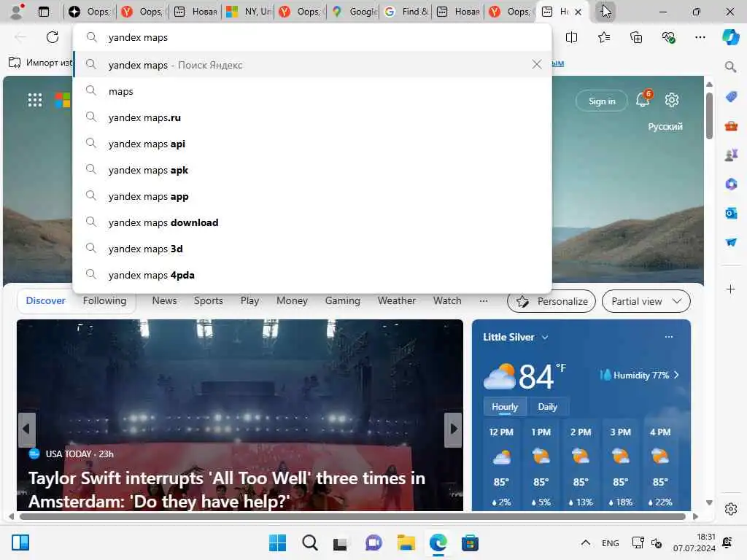Open the notifications bell icon
Image resolution: width=747 pixels, height=560 pixels.
pos(643,99)
